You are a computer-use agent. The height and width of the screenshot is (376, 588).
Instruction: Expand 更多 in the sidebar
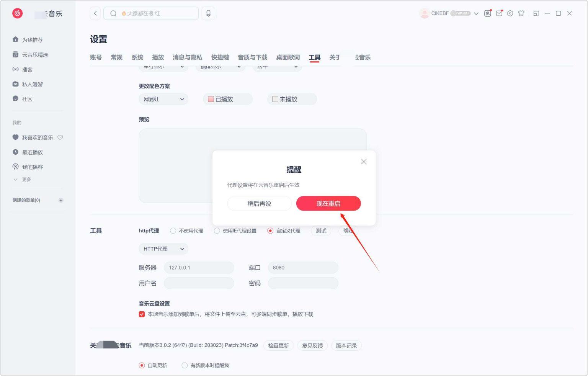[x=22, y=180]
